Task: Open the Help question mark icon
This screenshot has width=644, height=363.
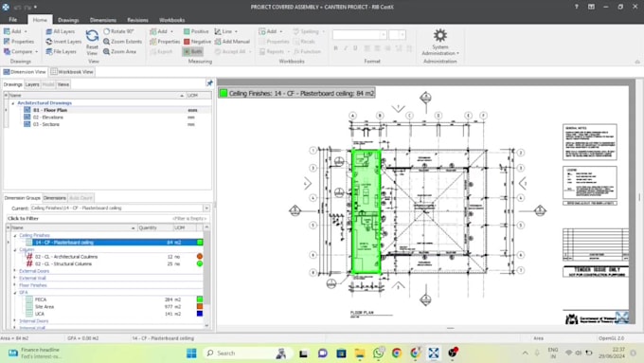Action: click(576, 7)
